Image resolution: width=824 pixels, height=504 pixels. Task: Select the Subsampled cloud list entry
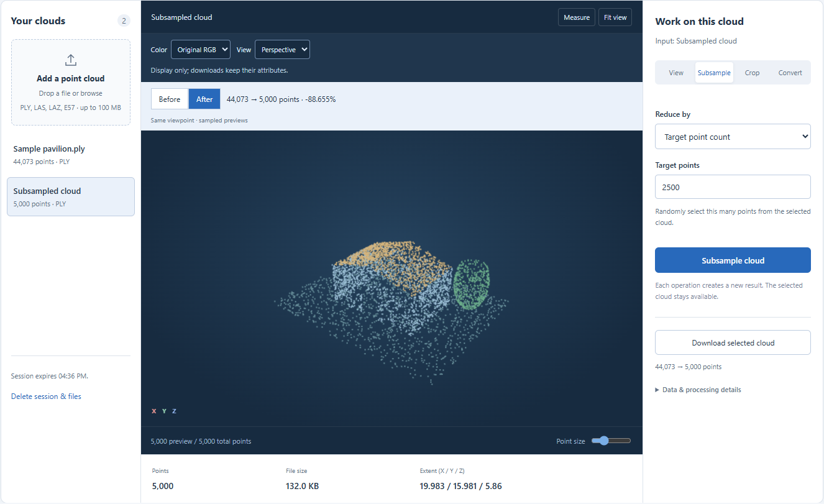[71, 197]
